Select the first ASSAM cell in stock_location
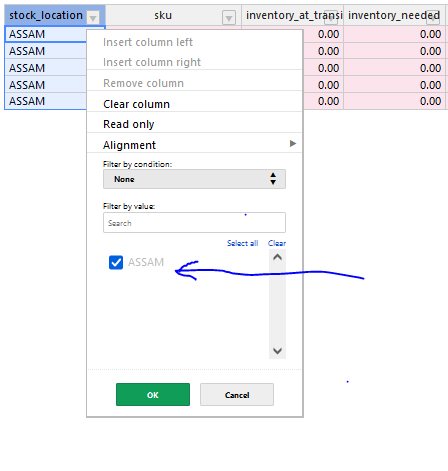 click(x=46, y=34)
